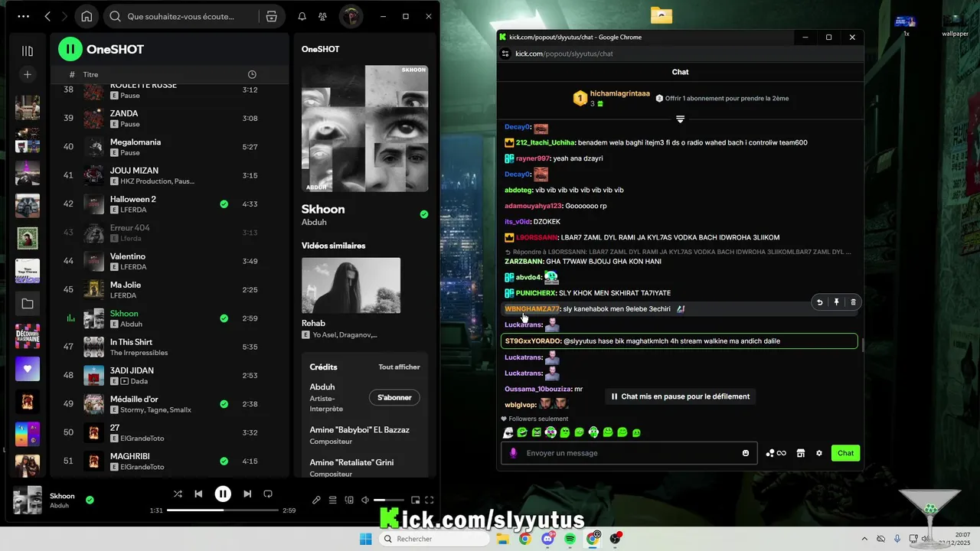Screen dimensions: 980x551
Task: Mute the Spotify volume speaker icon
Action: (366, 500)
